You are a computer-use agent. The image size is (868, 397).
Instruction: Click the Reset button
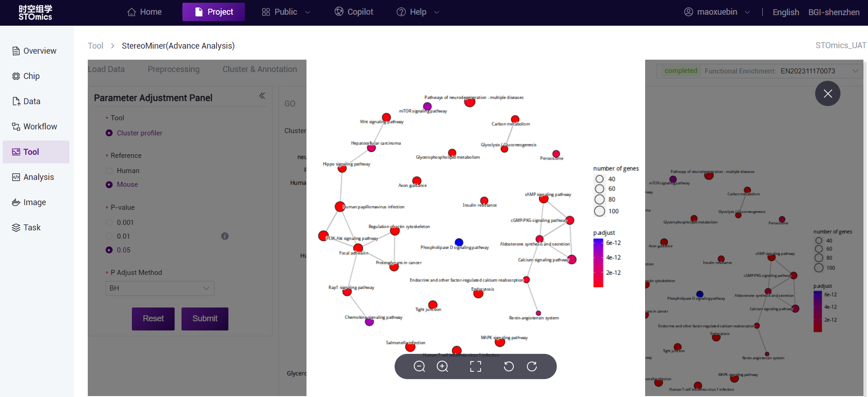point(153,319)
